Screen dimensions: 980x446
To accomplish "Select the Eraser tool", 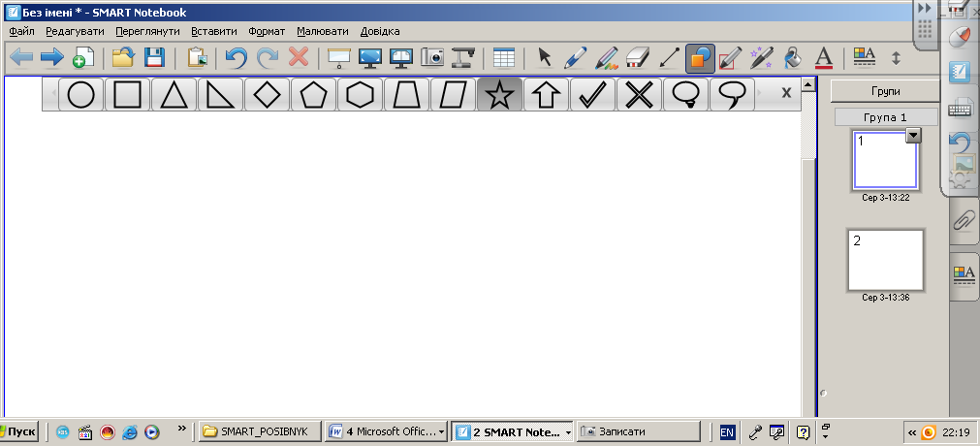I will 638,58.
